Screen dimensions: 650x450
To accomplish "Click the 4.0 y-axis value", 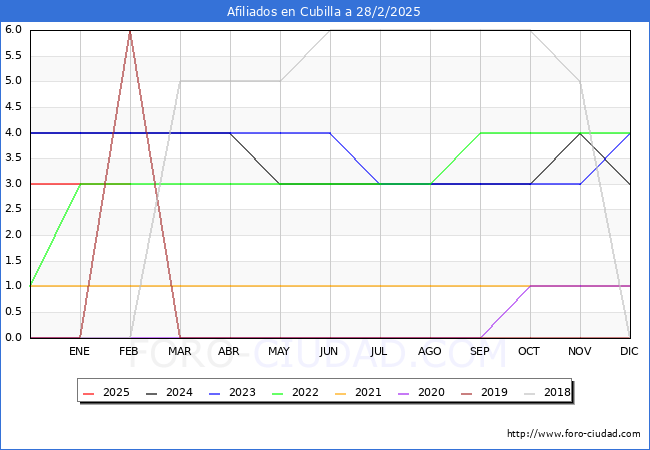I will click(x=13, y=133).
